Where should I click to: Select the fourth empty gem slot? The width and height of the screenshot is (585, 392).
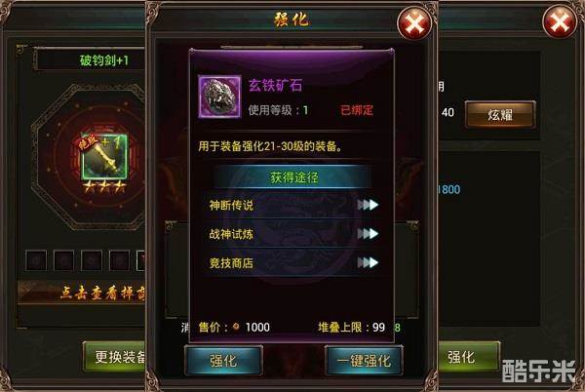[119, 260]
